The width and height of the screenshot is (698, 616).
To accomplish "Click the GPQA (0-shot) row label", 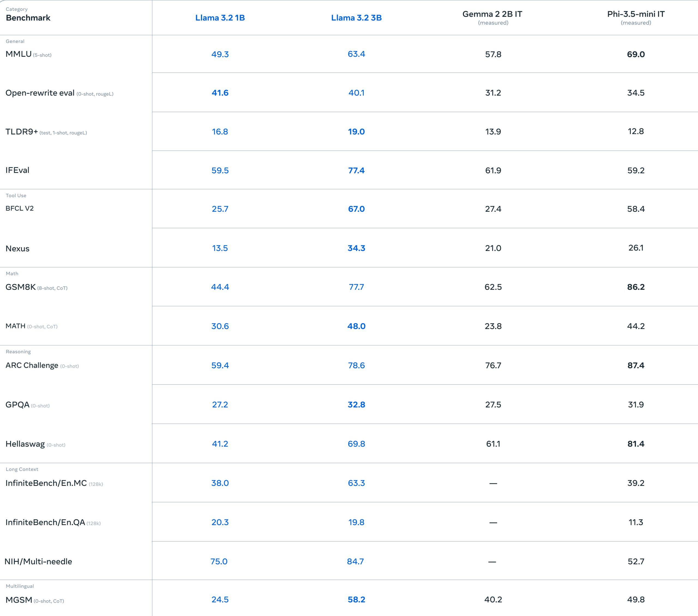I will coord(28,405).
